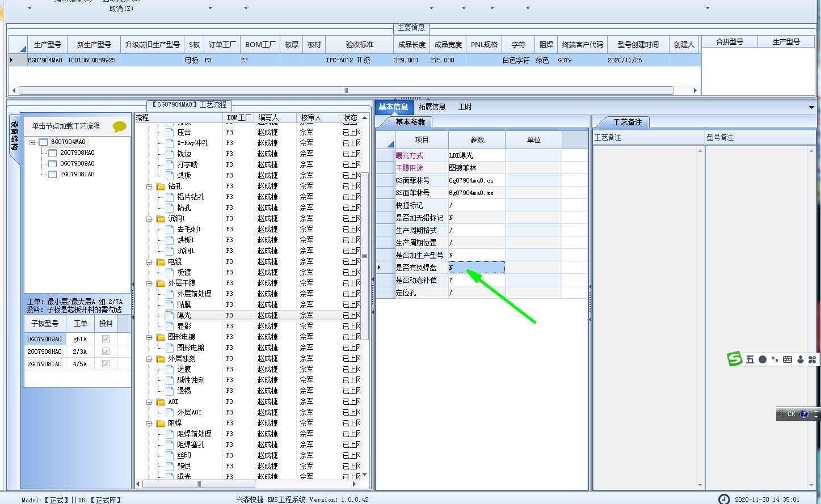Click the folder icon beside 钻孔

pyautogui.click(x=161, y=187)
